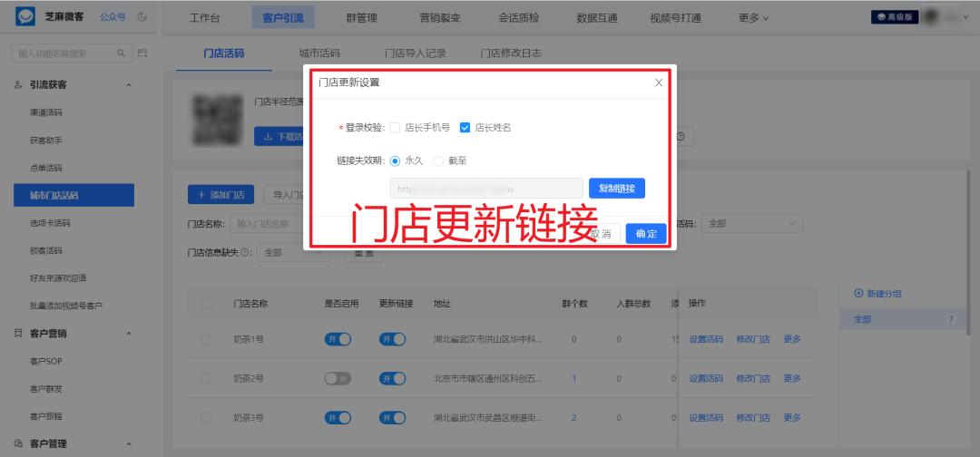Tick the checkbox for 奶茶2号 row
980x457 pixels.
click(x=206, y=378)
